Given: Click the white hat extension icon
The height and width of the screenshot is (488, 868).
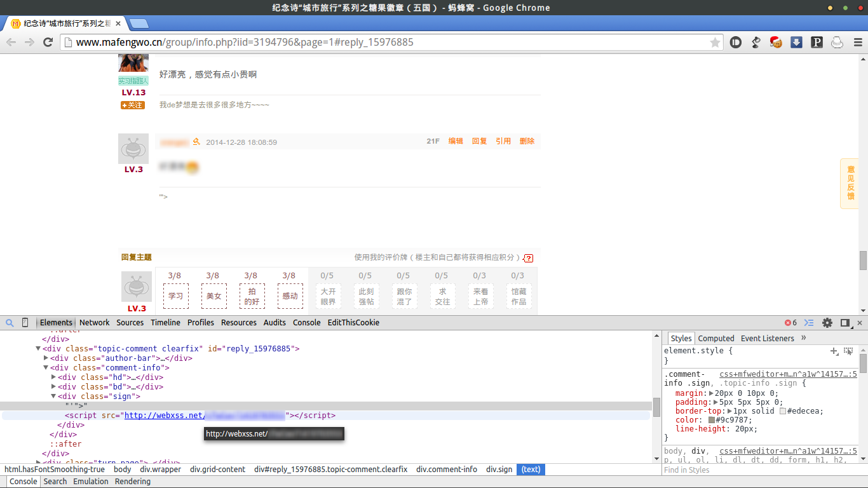Looking at the screenshot, I should click(837, 43).
